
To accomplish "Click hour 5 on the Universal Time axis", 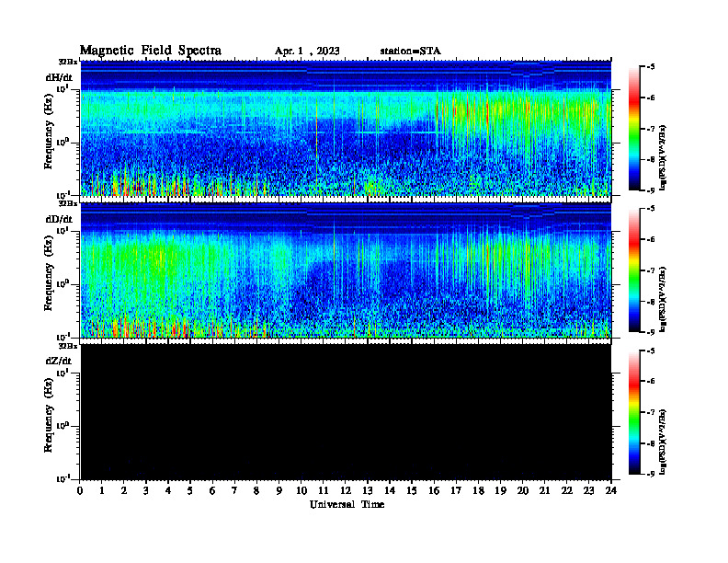I will [x=190, y=490].
